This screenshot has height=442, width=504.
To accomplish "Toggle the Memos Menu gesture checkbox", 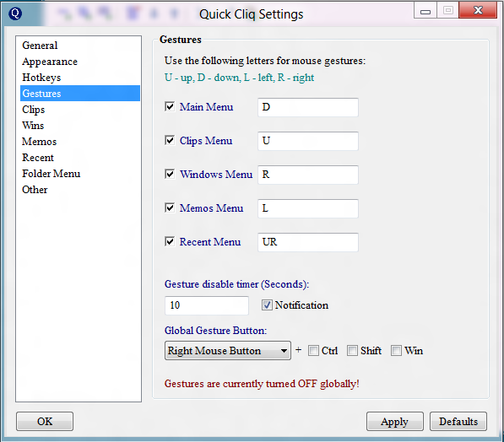I will [170, 208].
